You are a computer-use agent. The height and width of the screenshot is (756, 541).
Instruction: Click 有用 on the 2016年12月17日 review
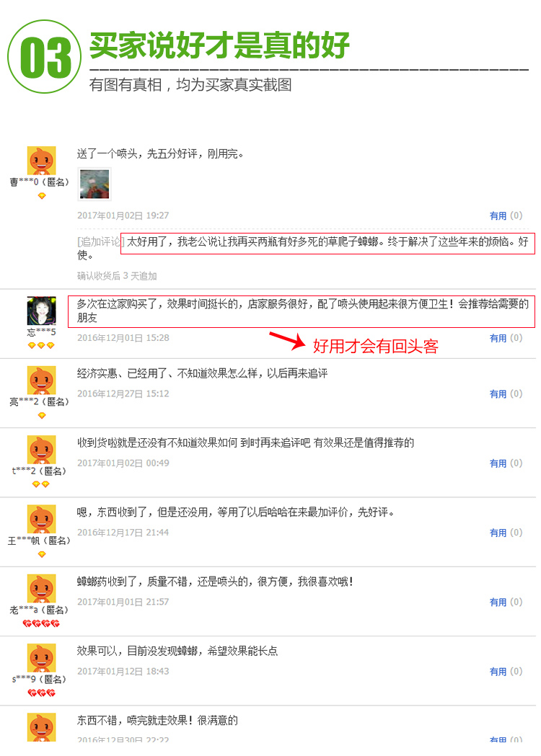(x=498, y=533)
